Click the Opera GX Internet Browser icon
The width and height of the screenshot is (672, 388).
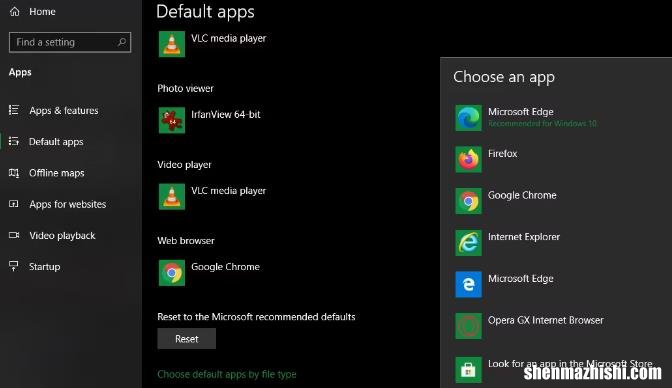click(468, 326)
